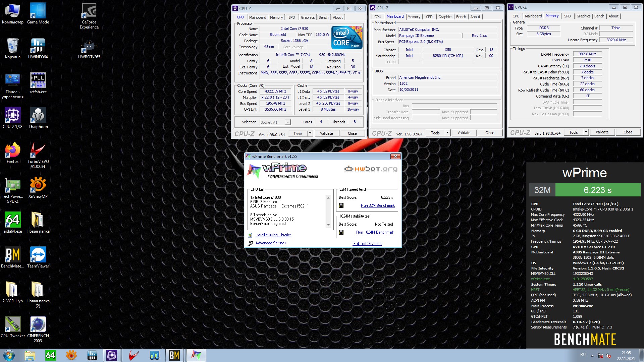This screenshot has width=644, height=362.
Task: Open CPU-Z taskbar button
Action: click(x=111, y=355)
